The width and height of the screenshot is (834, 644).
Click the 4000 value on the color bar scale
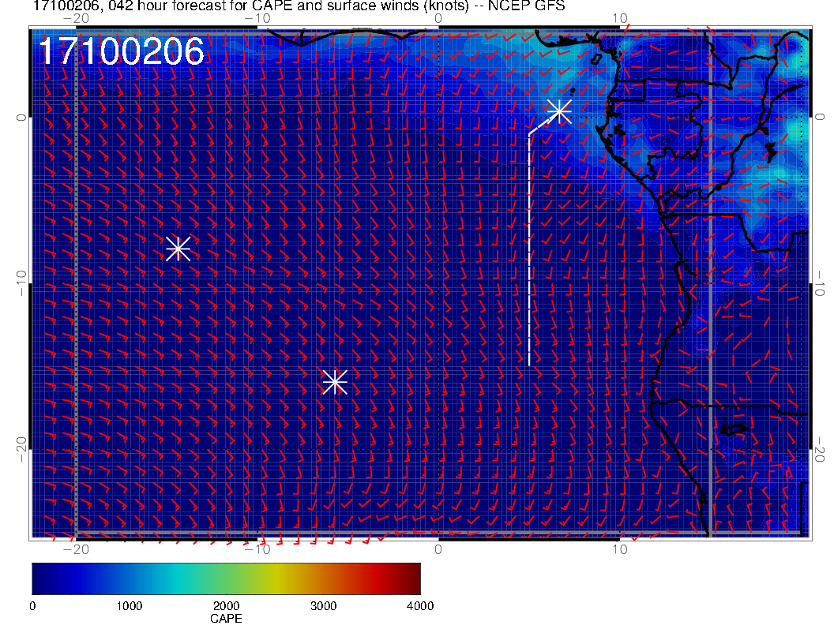420,606
